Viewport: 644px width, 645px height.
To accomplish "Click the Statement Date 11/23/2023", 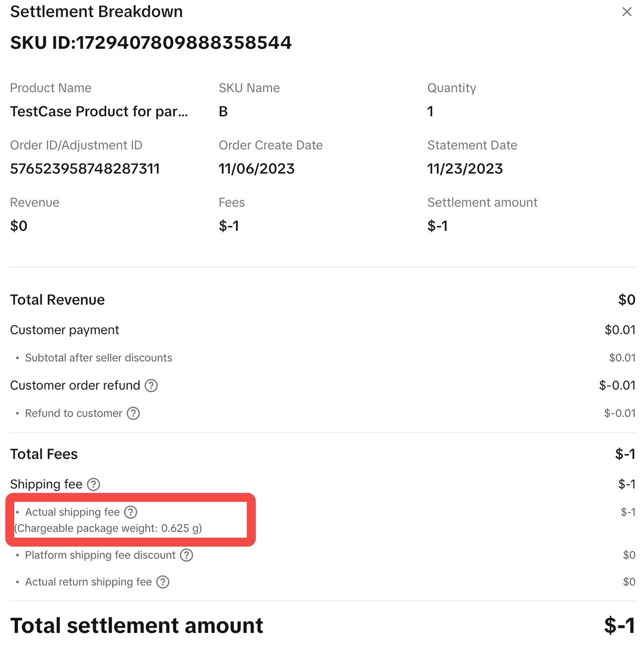I will 465,169.
